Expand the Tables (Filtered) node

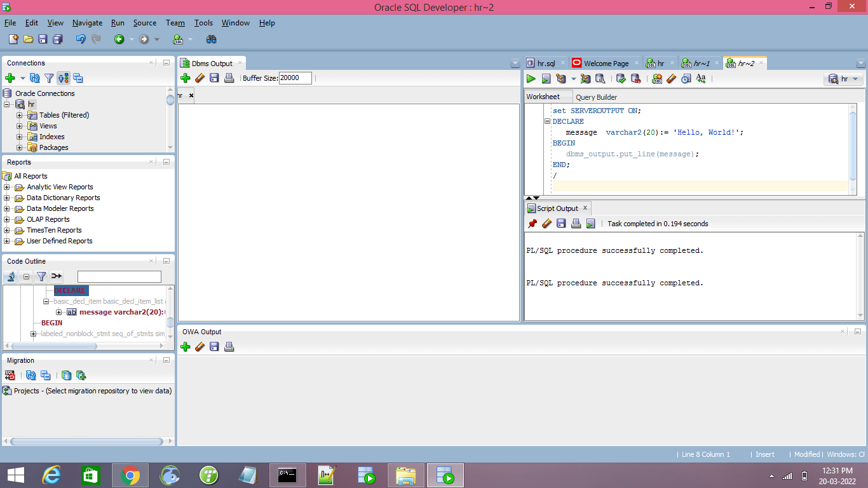(x=20, y=115)
